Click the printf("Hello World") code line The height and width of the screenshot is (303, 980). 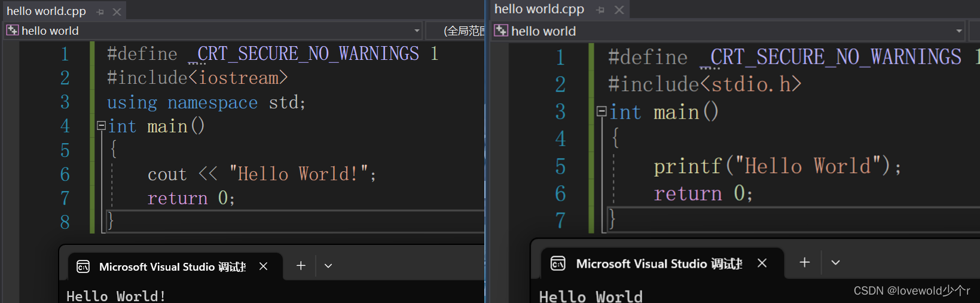click(x=777, y=166)
